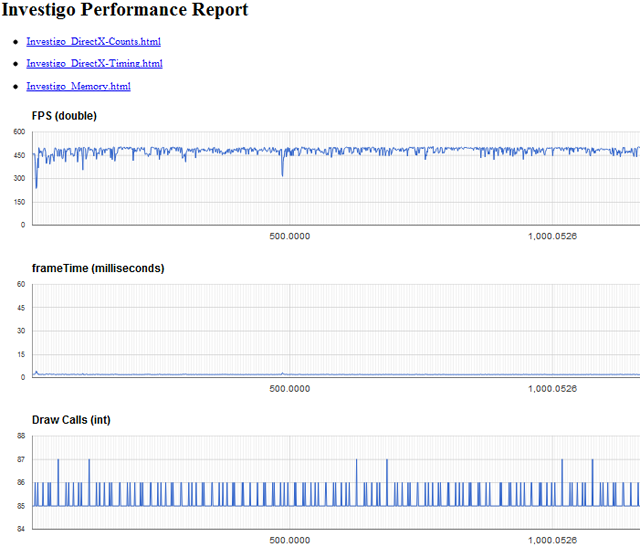Click the '87' y-axis label on Draw Calls chart
The image size is (640, 547).
(21, 460)
